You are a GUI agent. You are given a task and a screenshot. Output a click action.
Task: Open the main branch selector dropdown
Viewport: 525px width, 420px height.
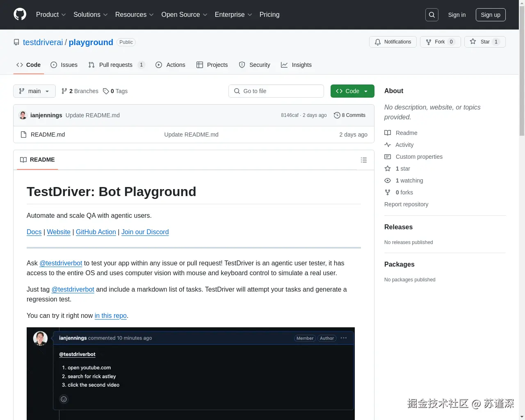click(34, 91)
